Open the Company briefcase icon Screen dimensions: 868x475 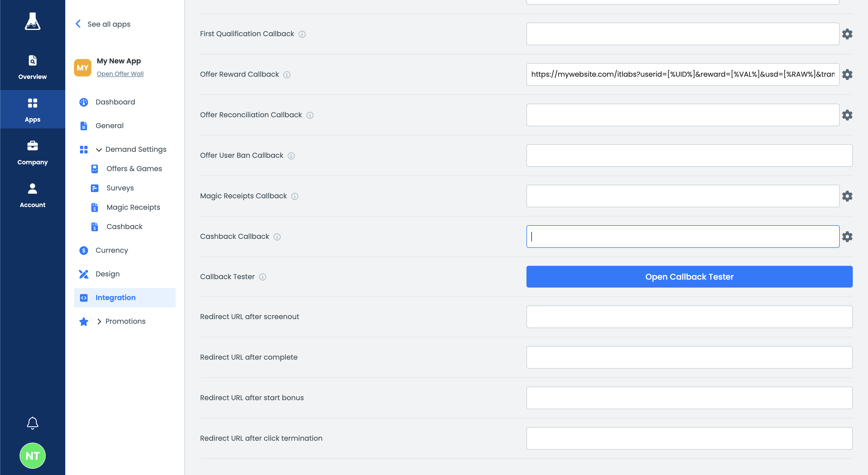pos(32,146)
